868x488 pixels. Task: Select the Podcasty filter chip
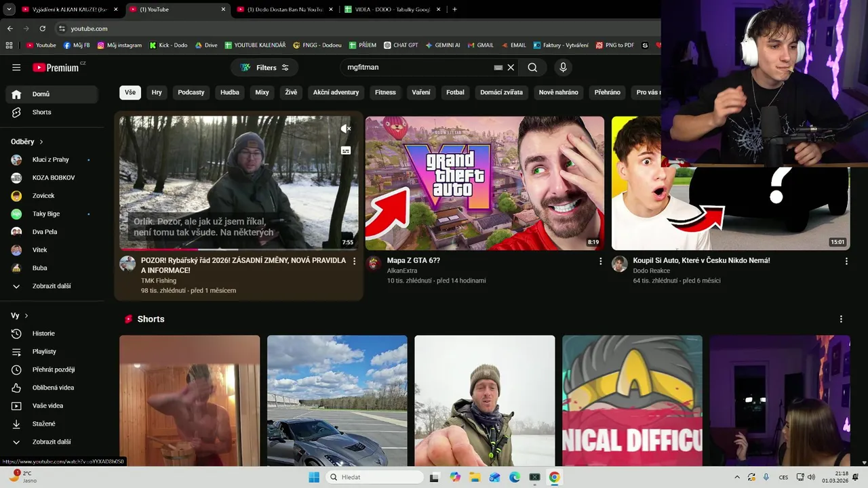191,92
